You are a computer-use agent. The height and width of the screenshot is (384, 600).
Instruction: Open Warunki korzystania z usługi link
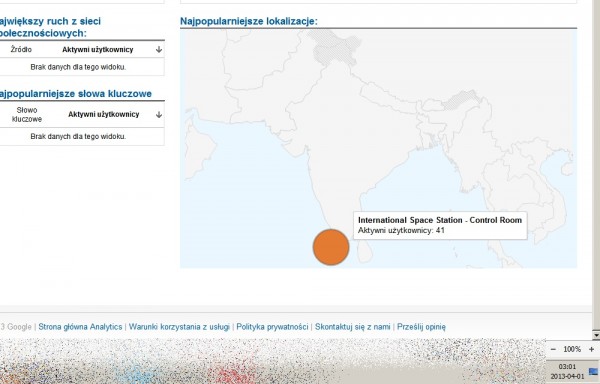179,327
